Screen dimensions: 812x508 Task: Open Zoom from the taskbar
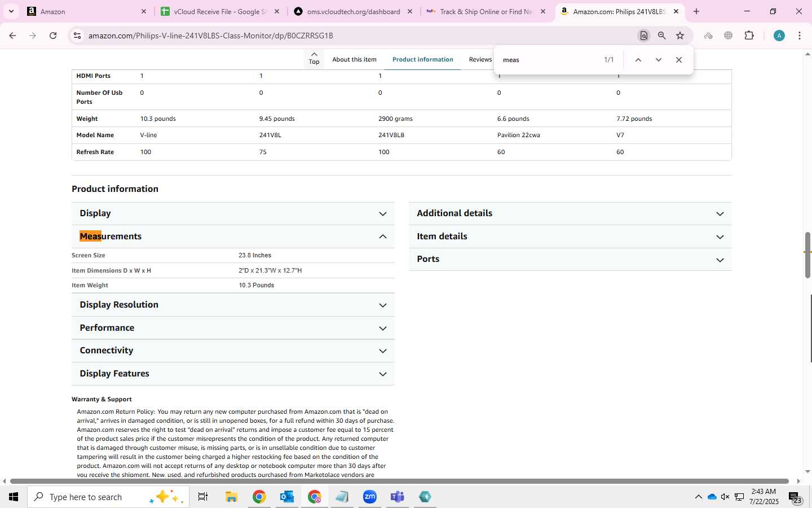[x=370, y=497]
